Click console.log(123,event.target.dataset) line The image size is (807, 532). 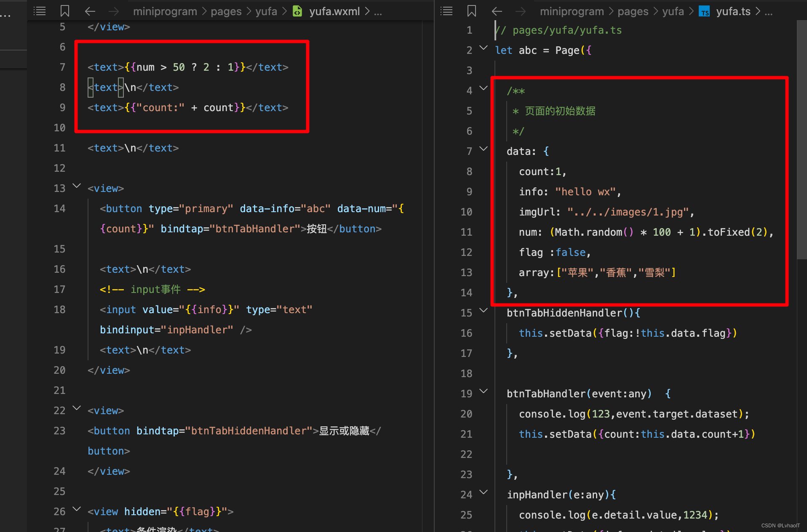point(634,414)
